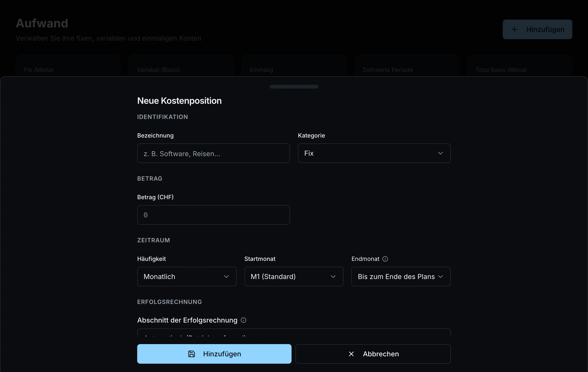Focus the Betrag (CHF) amount field
Image resolution: width=588 pixels, height=372 pixels.
pyautogui.click(x=213, y=215)
